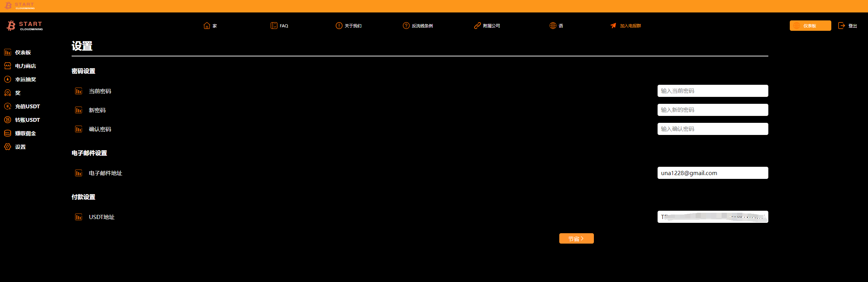Click the email address field una1228@gmail.com
Viewport: 868px width, 282px height.
click(713, 173)
